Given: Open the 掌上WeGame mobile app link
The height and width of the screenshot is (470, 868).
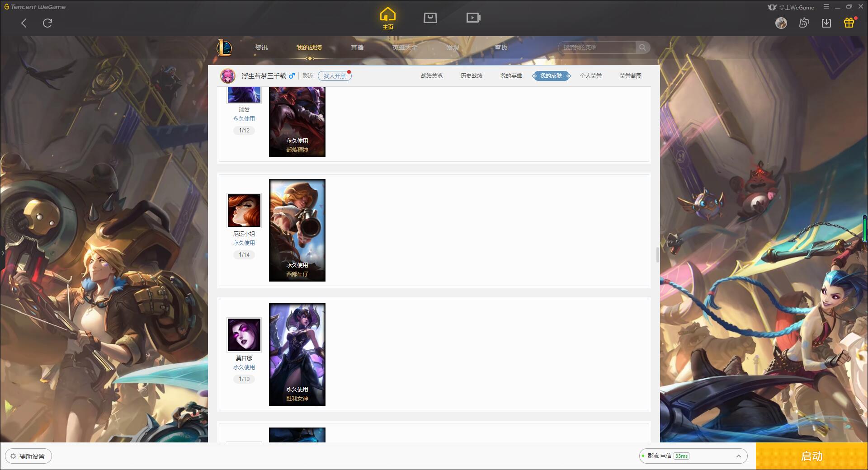Looking at the screenshot, I should point(791,7).
